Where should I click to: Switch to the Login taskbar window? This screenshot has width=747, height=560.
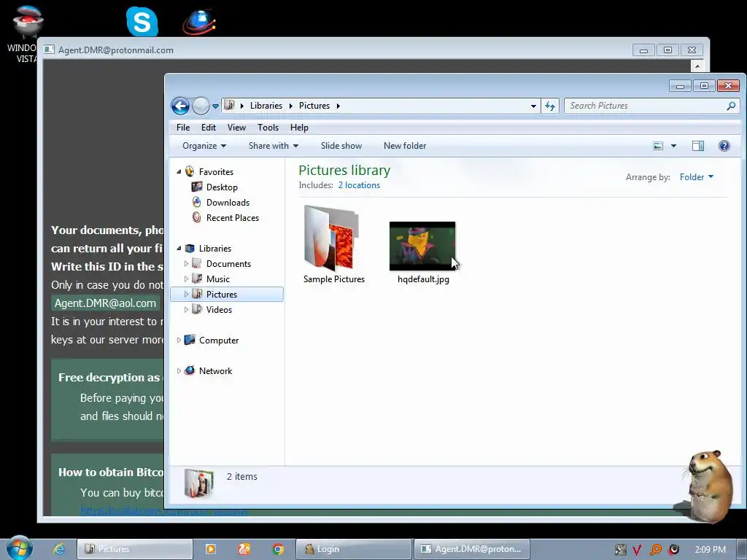(x=354, y=549)
